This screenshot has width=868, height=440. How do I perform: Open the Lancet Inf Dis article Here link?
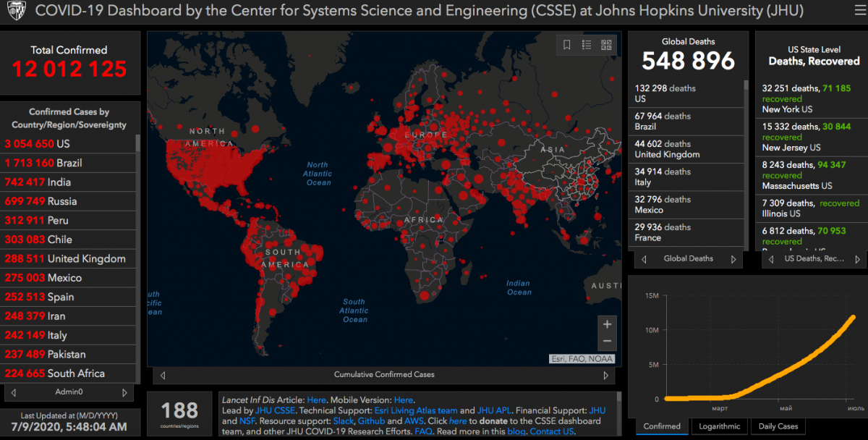316,399
